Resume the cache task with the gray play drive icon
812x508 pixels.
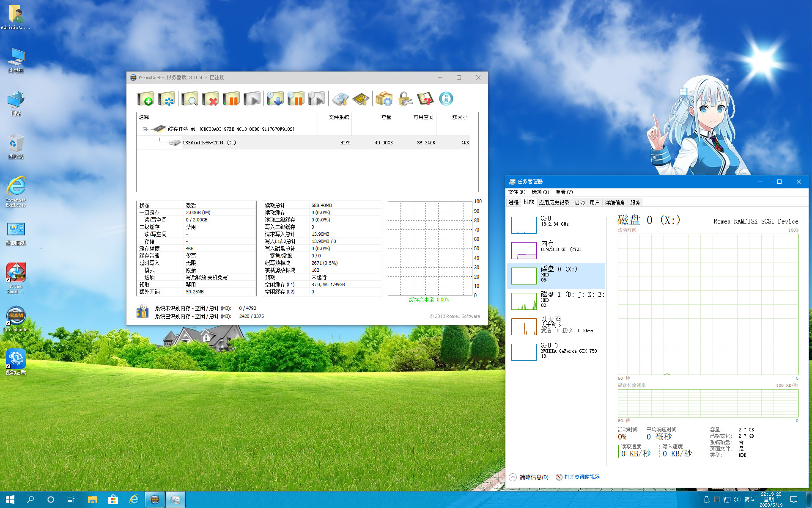click(x=252, y=99)
